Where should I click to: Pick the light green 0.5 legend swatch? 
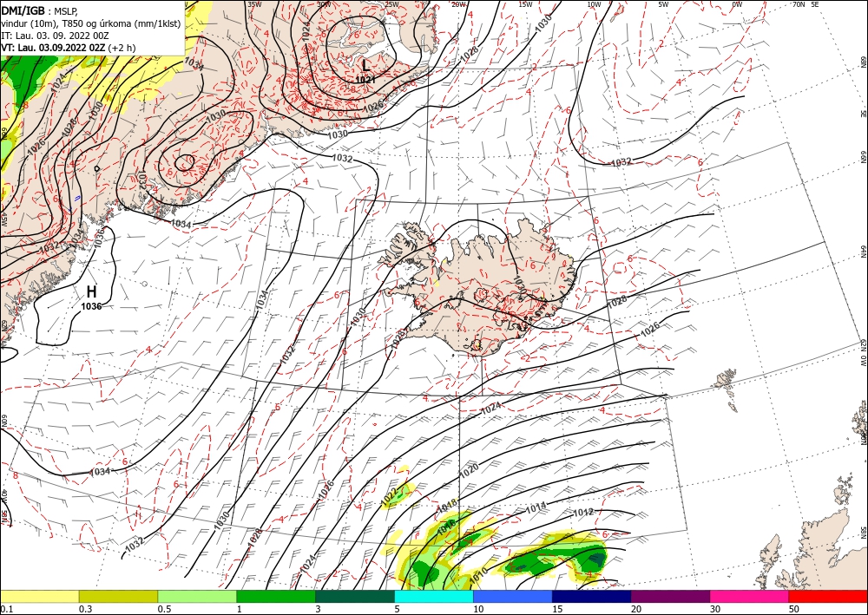click(x=197, y=596)
